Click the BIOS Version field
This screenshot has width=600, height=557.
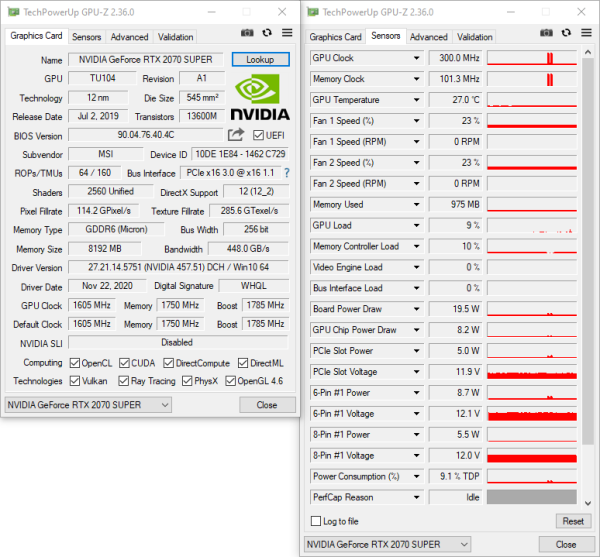point(146,135)
